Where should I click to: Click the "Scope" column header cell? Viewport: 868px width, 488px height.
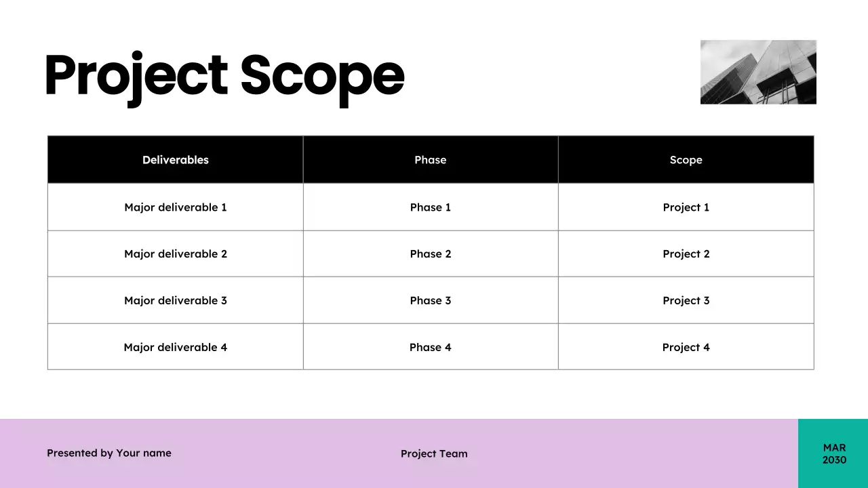click(686, 160)
